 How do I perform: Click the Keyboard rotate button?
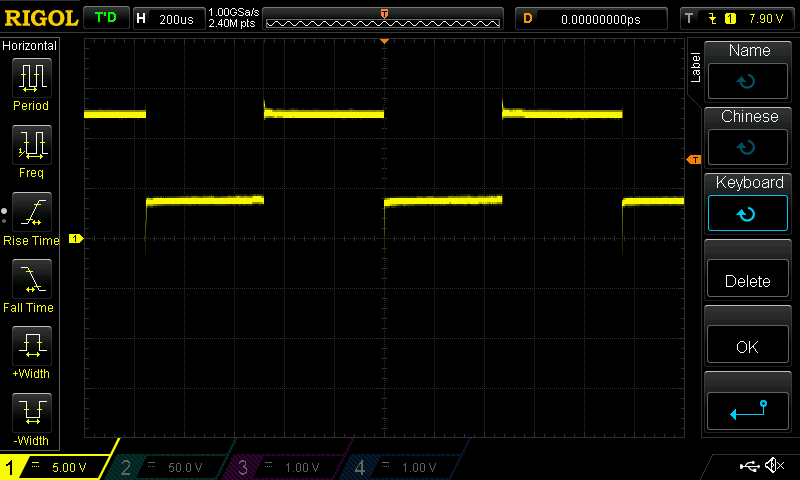click(x=747, y=213)
